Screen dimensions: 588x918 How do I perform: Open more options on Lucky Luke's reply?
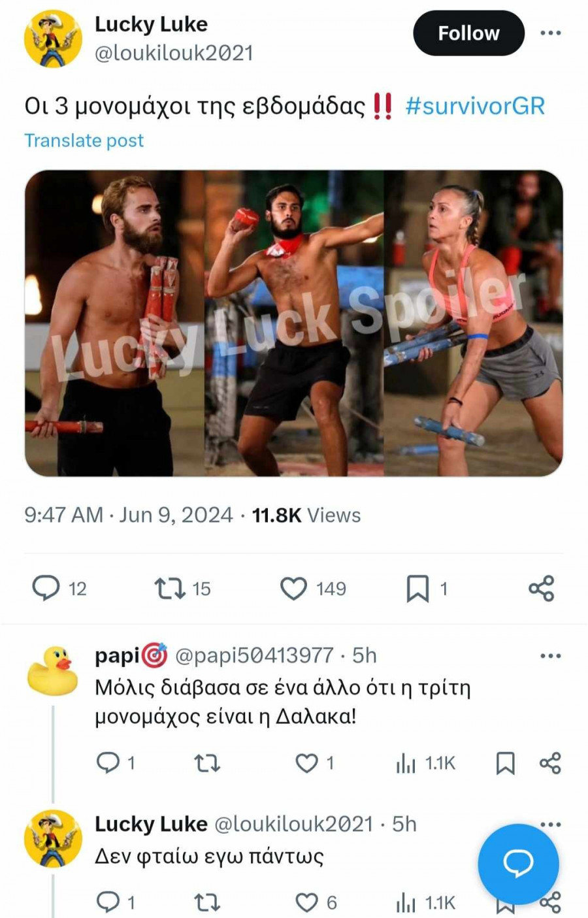click(550, 825)
